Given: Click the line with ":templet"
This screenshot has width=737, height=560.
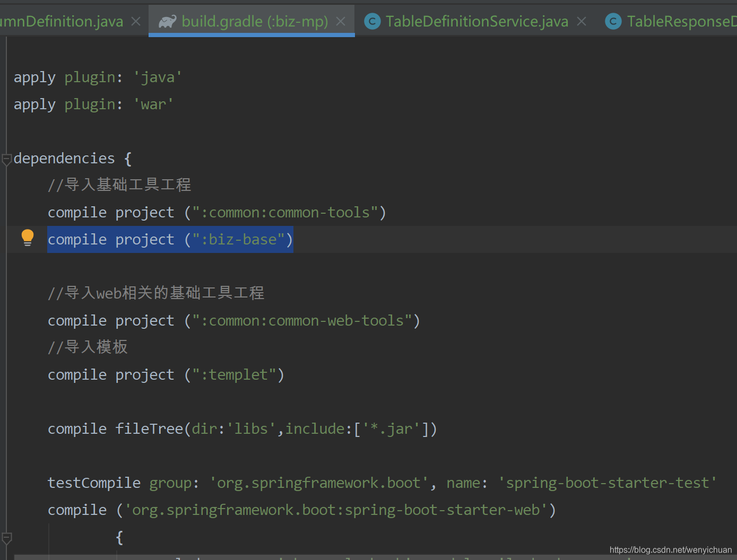Looking at the screenshot, I should pos(166,375).
